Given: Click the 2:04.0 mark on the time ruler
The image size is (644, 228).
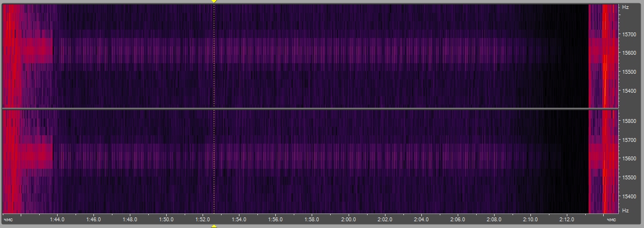Looking at the screenshot, I should click(x=421, y=220).
